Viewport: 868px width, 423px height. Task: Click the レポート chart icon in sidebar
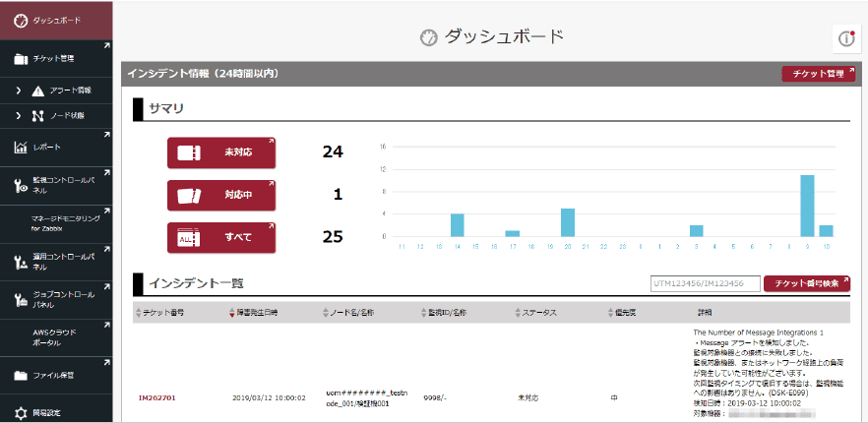point(20,148)
